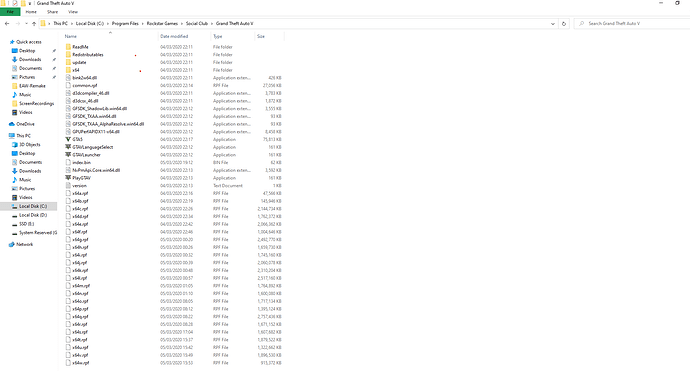690x371 pixels.
Task: Open the File tab
Action: pos(10,12)
